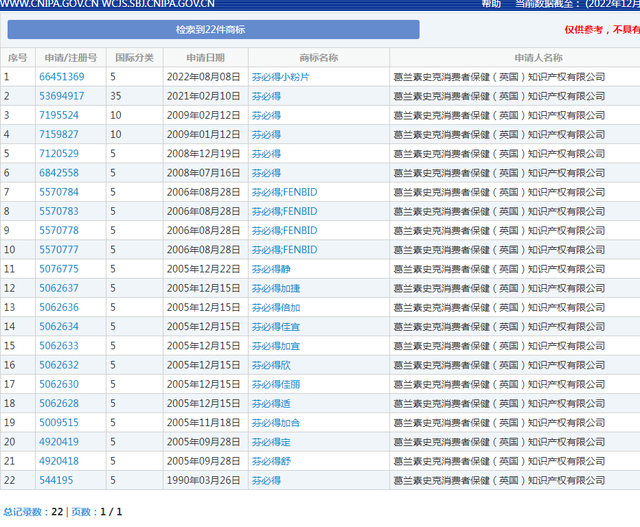Open registration number 5062633 link
The height and width of the screenshot is (527, 640).
click(59, 345)
